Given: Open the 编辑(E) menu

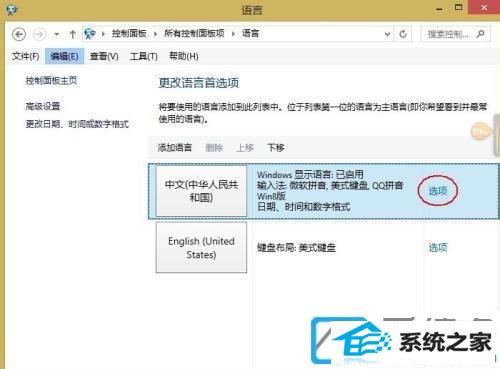Looking at the screenshot, I should tap(64, 56).
